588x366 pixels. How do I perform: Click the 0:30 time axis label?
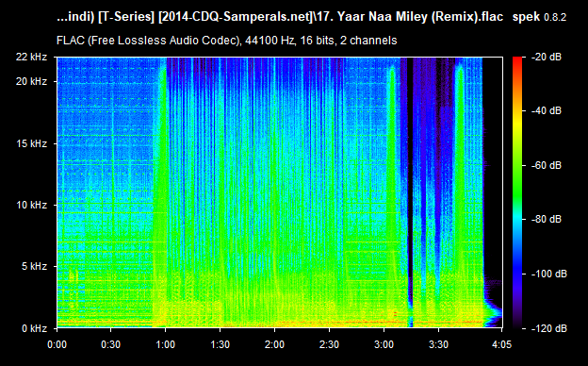point(110,344)
